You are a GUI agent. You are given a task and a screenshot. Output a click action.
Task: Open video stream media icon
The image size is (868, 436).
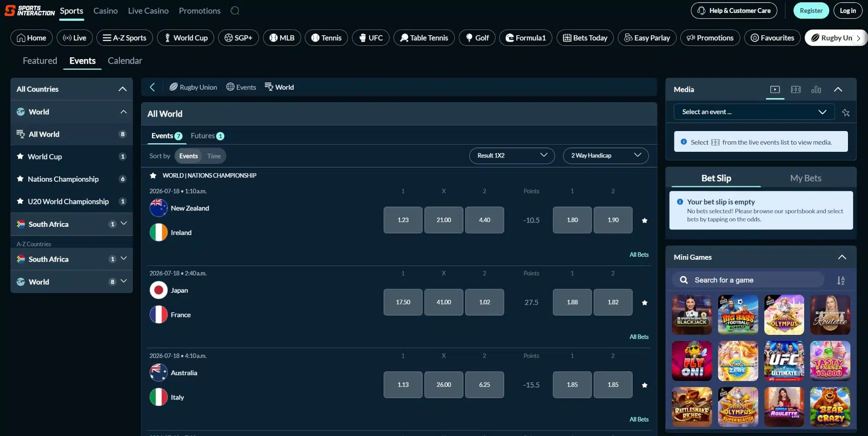[x=775, y=89]
